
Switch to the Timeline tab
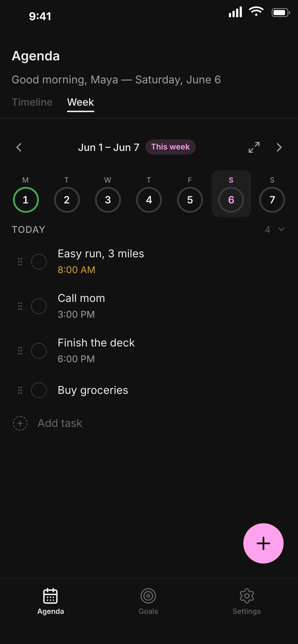tap(32, 102)
